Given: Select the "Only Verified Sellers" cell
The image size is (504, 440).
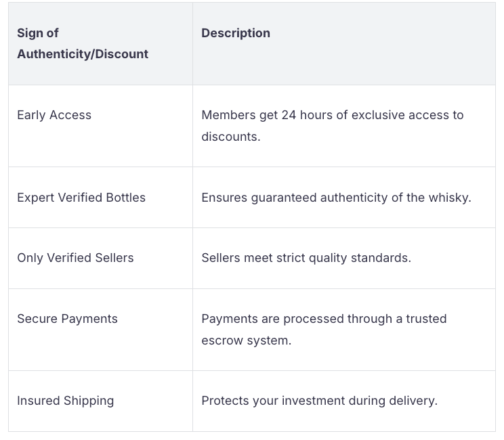Looking at the screenshot, I should [75, 258].
